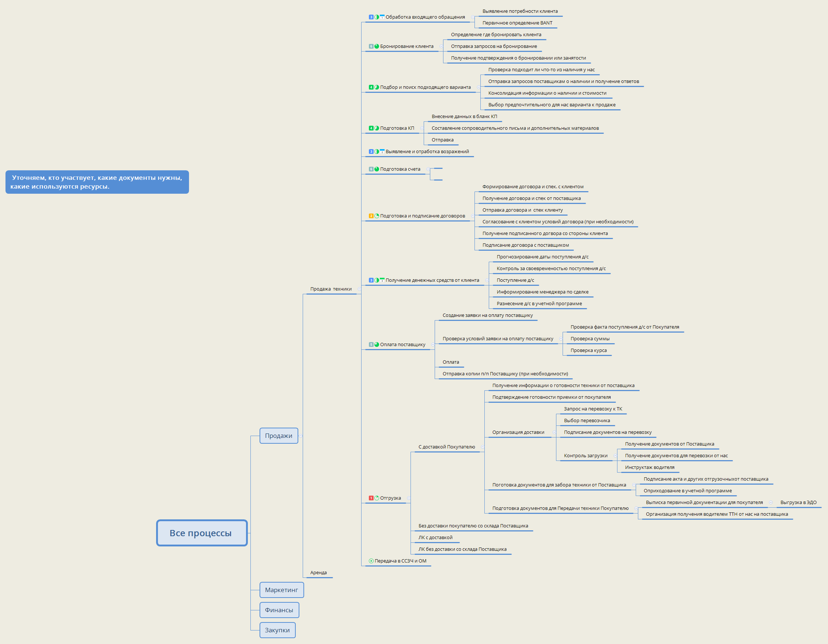Collapse the Продажи main topic
The width and height of the screenshot is (828, 644).
point(300,436)
